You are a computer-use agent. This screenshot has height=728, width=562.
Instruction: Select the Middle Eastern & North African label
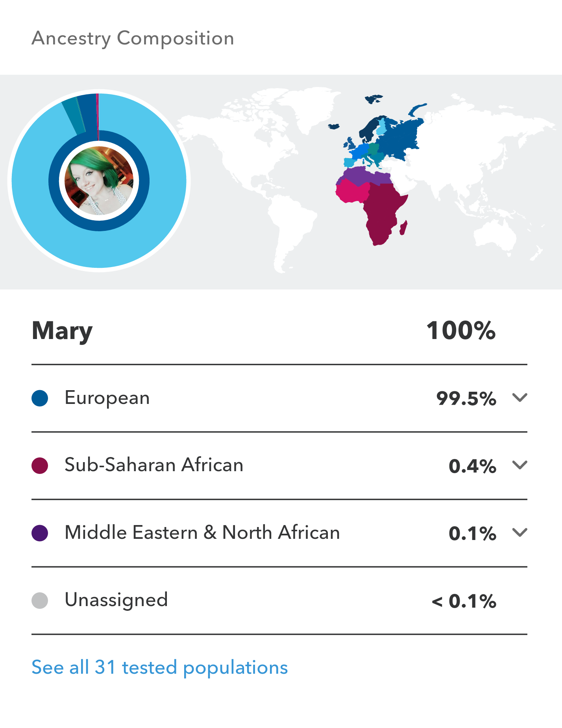[202, 533]
